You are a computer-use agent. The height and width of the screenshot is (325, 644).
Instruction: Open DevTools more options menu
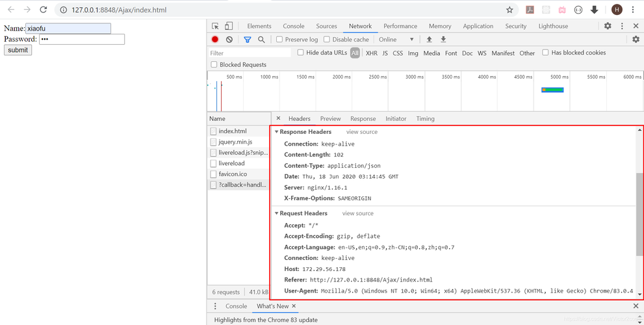622,26
